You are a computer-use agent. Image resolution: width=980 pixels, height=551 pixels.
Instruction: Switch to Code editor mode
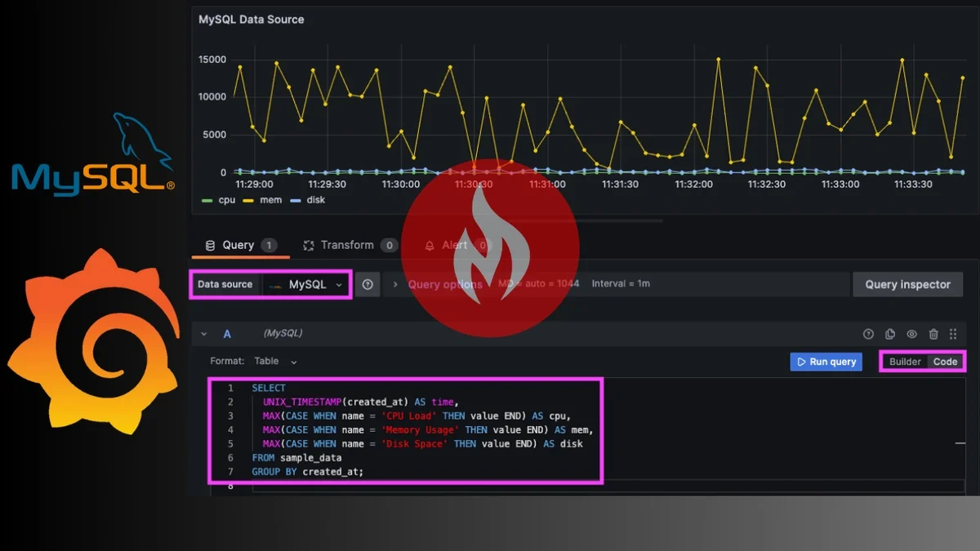coord(945,362)
